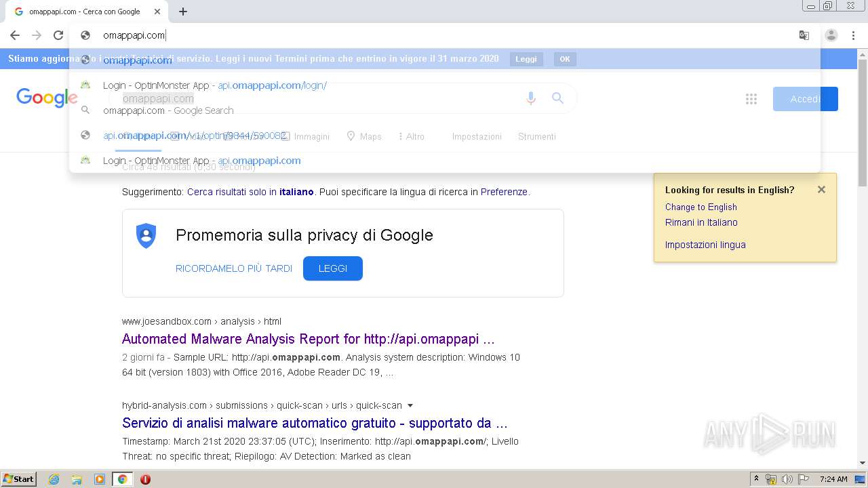Click the blue LEGGI privacy button
Viewport: 868px width, 488px height.
(333, 268)
